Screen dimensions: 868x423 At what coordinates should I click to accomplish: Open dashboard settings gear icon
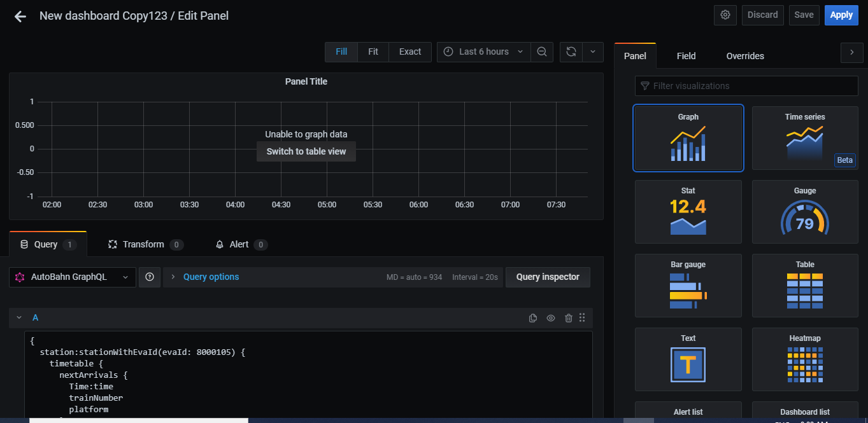click(x=725, y=15)
